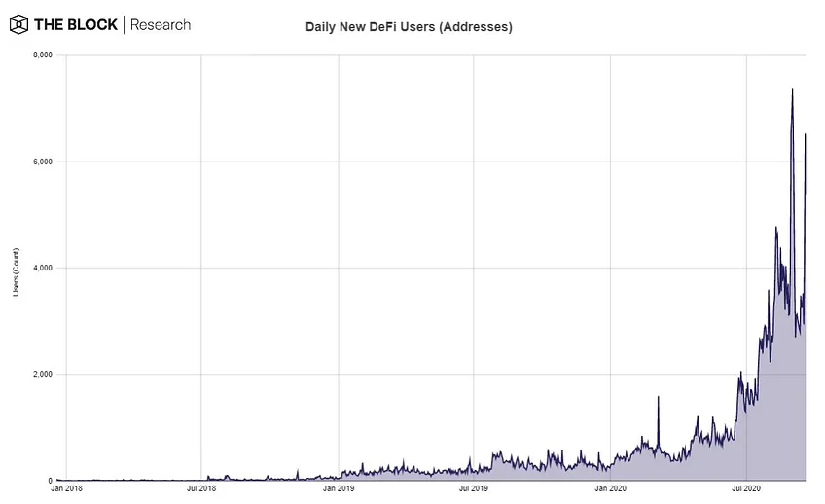Click the Jul 2020 x-axis label

click(x=746, y=488)
